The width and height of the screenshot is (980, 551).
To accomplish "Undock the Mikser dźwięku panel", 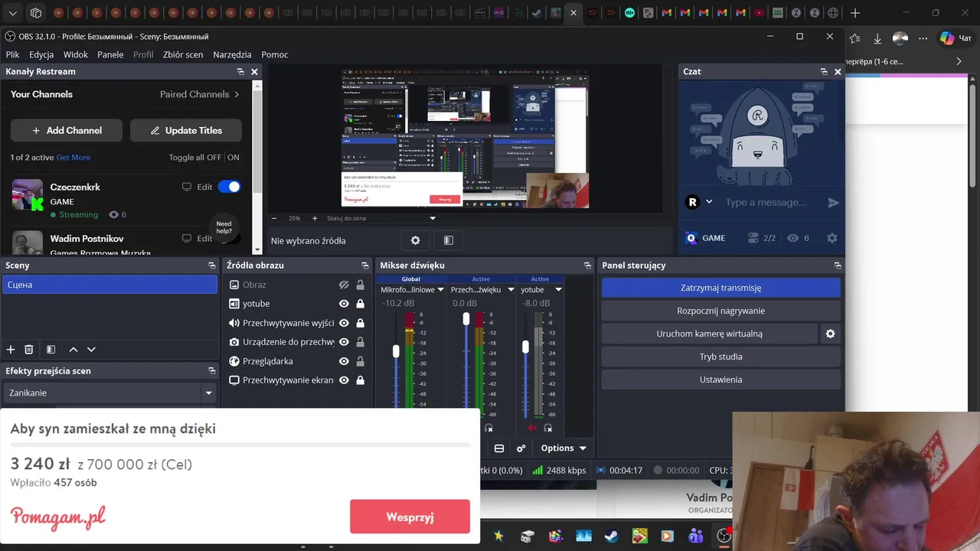I will tap(588, 266).
